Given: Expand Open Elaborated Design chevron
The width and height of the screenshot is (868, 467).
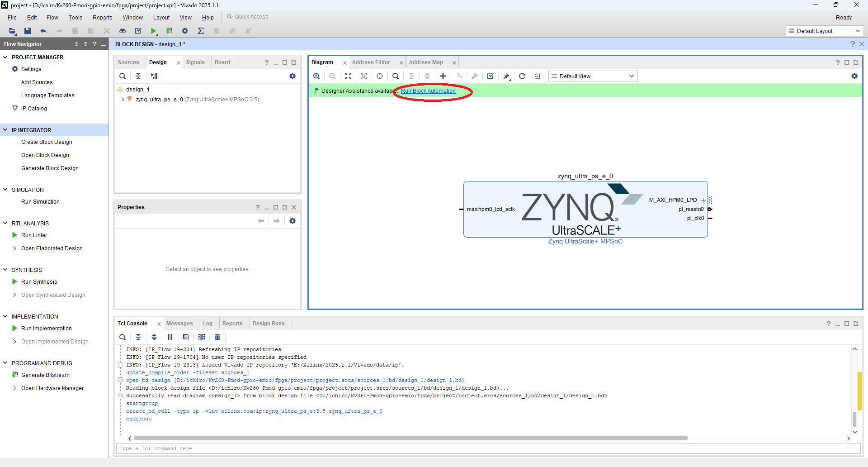Looking at the screenshot, I should pyautogui.click(x=15, y=248).
